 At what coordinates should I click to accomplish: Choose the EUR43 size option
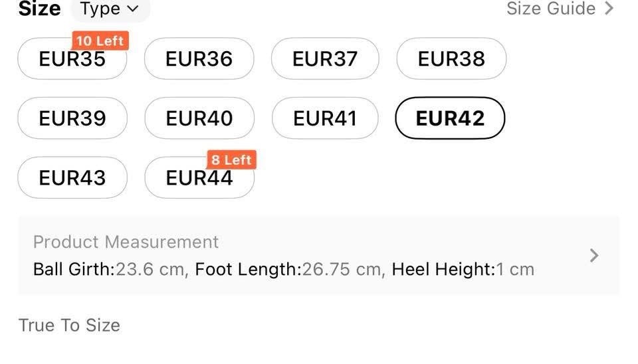click(x=72, y=178)
